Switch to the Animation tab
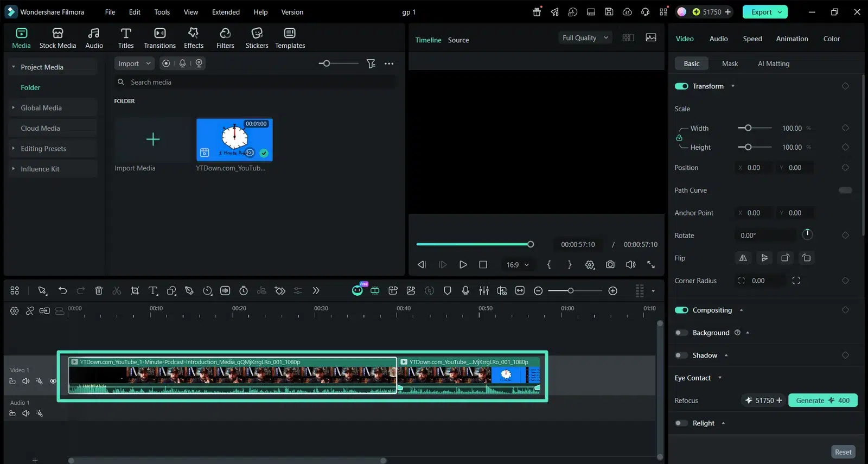The height and width of the screenshot is (464, 868). (792, 39)
